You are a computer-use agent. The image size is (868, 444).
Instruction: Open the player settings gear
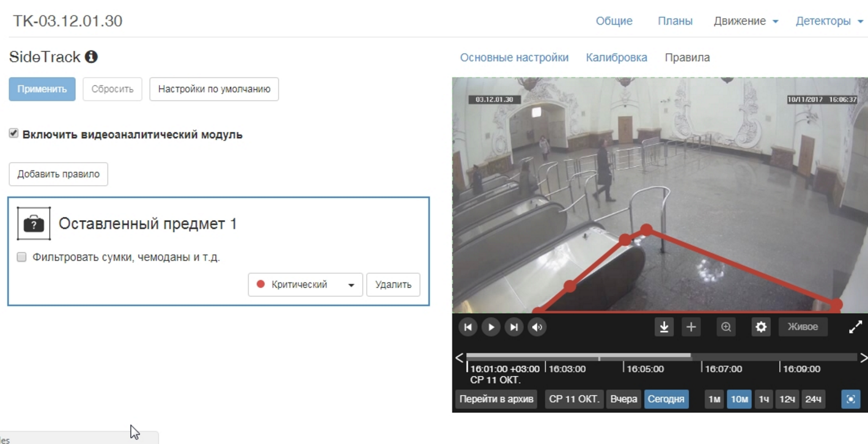pyautogui.click(x=761, y=327)
